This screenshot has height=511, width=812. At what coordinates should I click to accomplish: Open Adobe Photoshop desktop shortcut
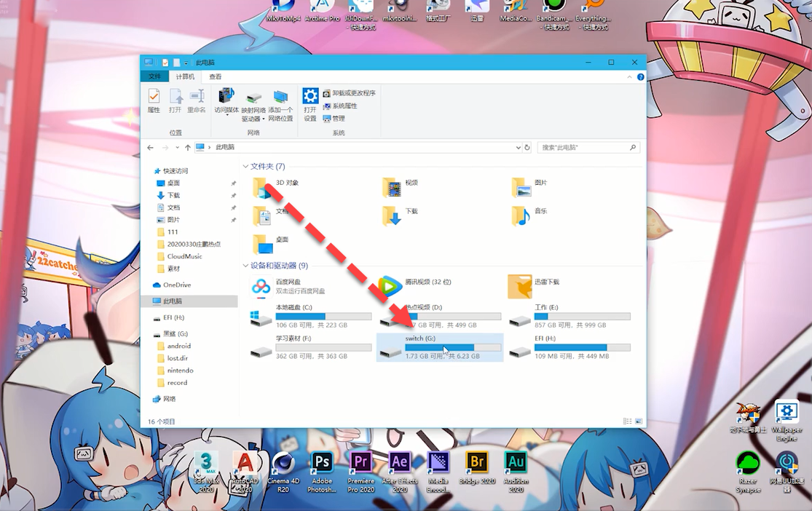tap(322, 472)
